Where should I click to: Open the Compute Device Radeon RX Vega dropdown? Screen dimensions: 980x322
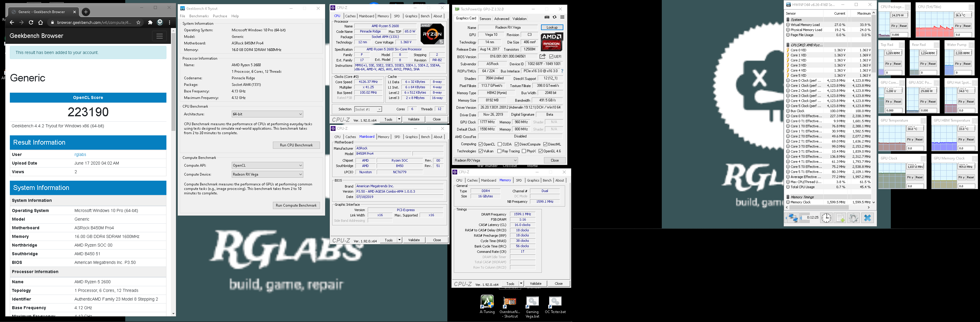[x=268, y=174]
